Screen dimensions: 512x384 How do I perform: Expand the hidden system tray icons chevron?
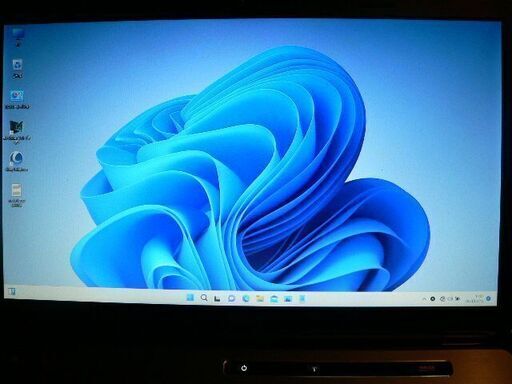(x=424, y=299)
